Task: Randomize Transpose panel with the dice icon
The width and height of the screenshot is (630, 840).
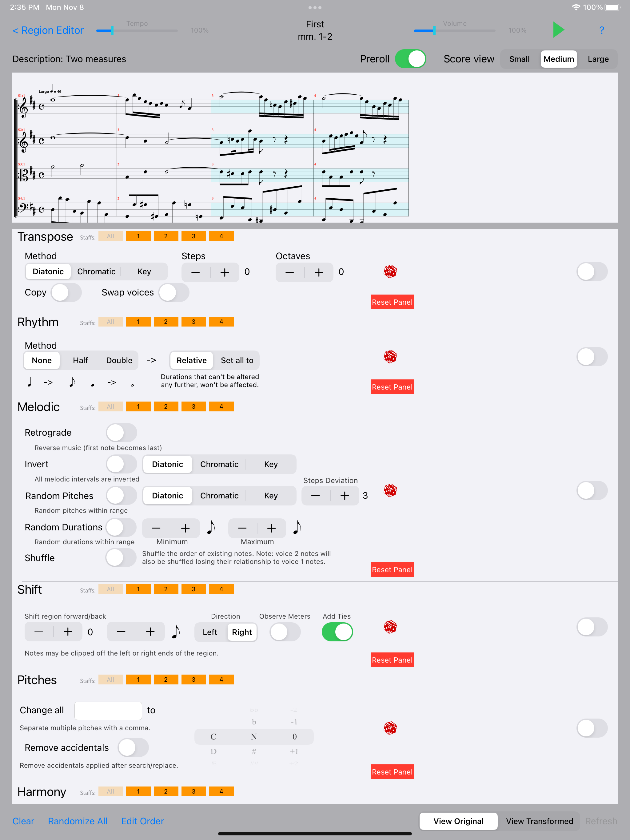Action: tap(390, 271)
